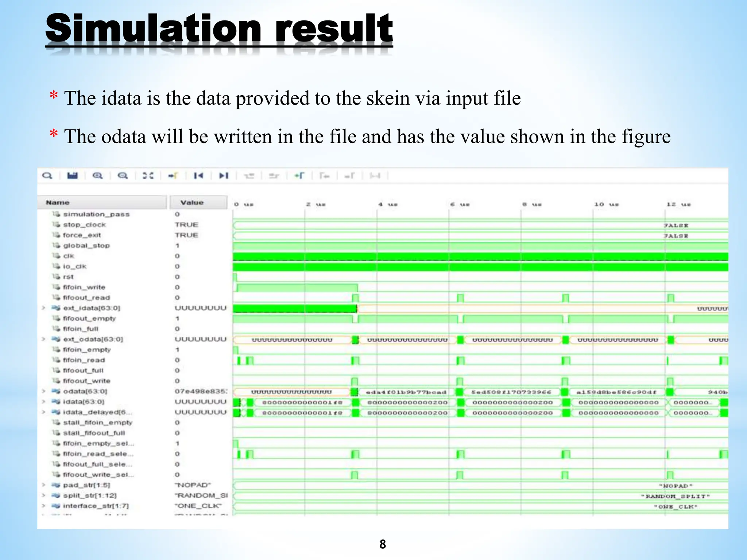Viewport: 747px width, 560px height.
Task: Click the zoom in icon
Action: pos(97,176)
